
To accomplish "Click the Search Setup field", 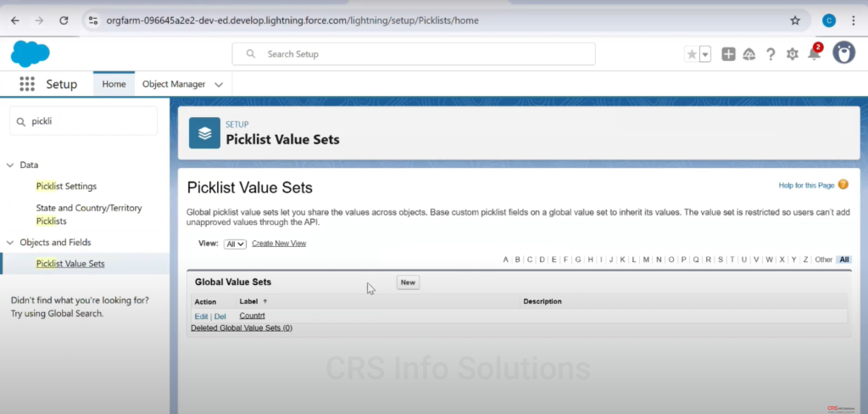I will click(x=414, y=53).
